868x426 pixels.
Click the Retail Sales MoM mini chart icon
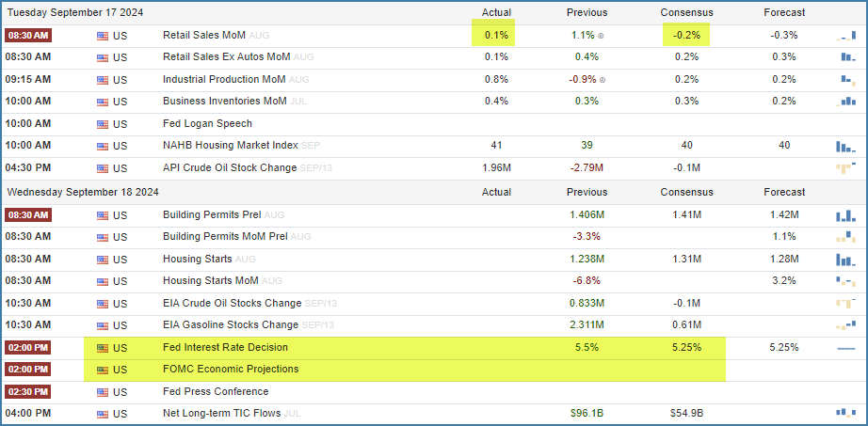[x=845, y=36]
